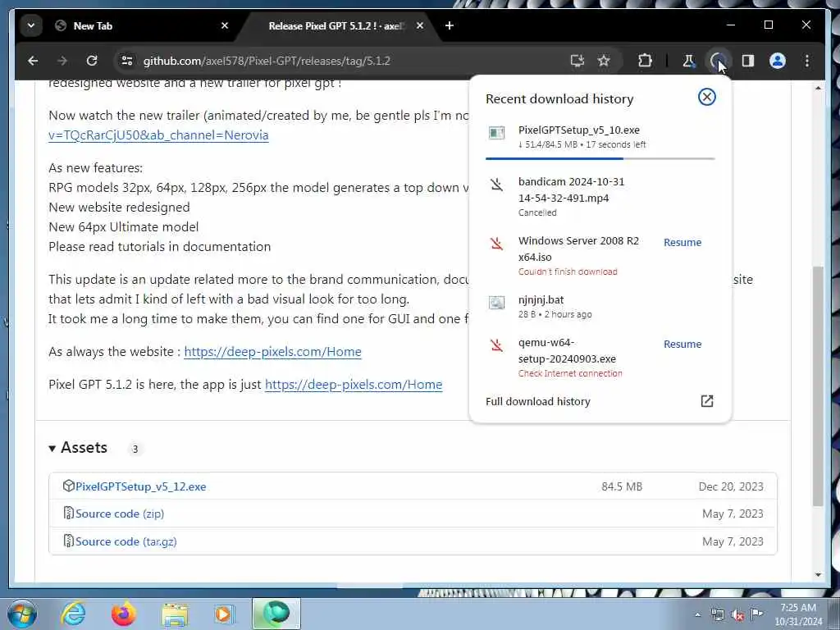Screen dimensions: 840x630
Task: Click the cancelled bandicam mp4 entry
Action: (600, 197)
